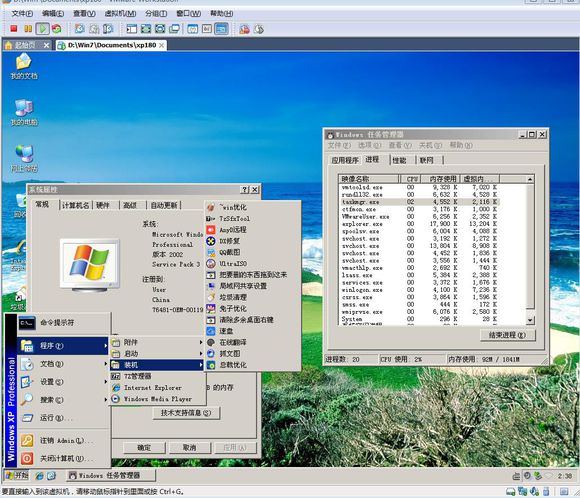Click the green Power On play icon
580x498 pixels.
pos(43,28)
